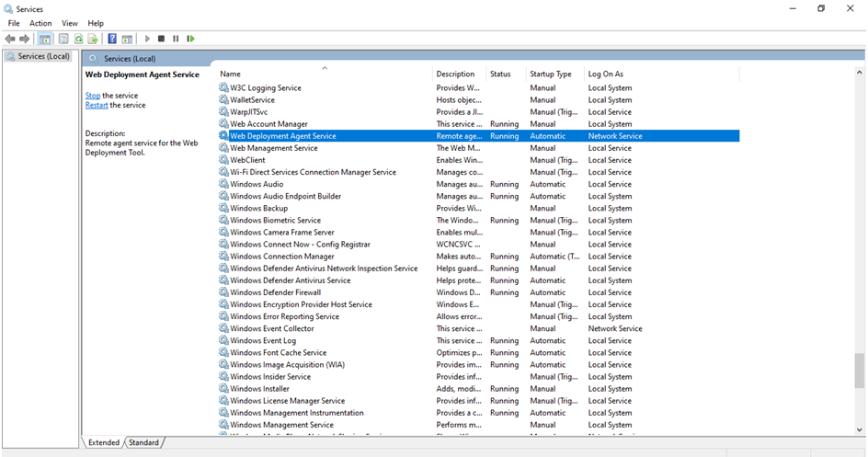The height and width of the screenshot is (457, 868).
Task: Click gear icon beside Web Account Manager
Action: [223, 124]
